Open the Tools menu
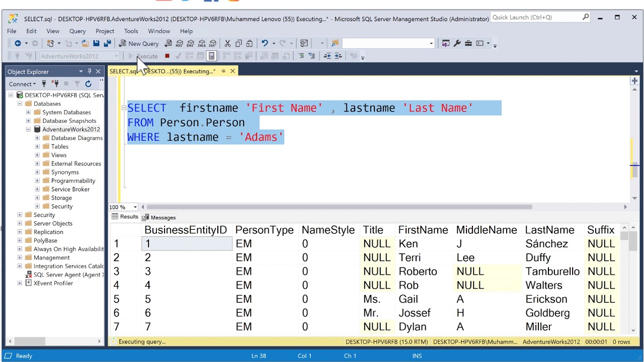The image size is (644, 362). [x=131, y=31]
